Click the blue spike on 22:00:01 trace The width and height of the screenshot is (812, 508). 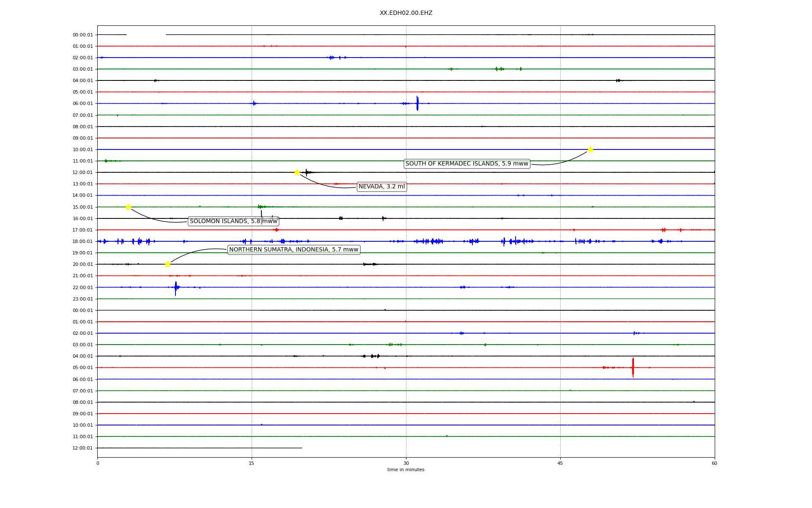point(176,288)
